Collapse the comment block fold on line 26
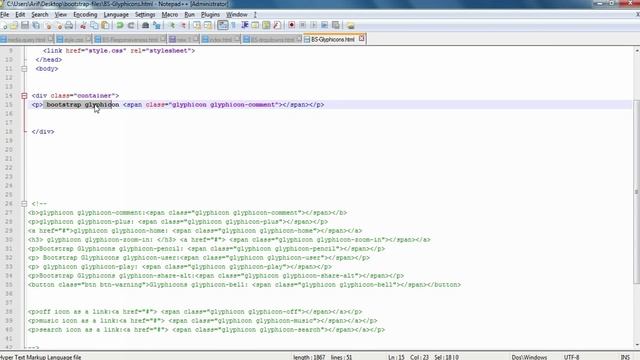The height and width of the screenshot is (360, 640). [24, 204]
